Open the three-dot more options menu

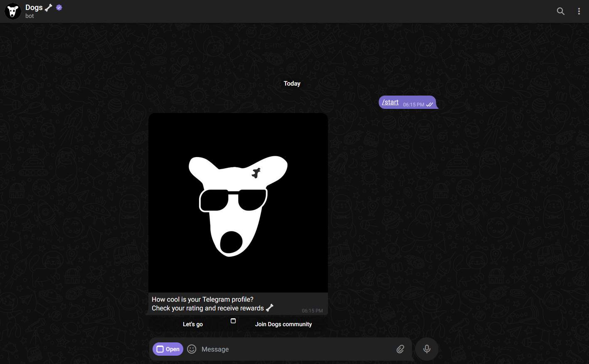coord(579,11)
